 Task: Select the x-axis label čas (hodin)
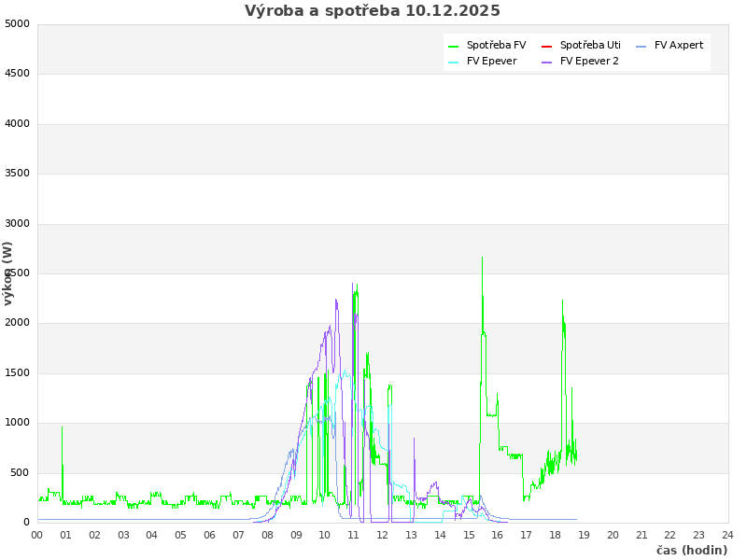pyautogui.click(x=691, y=550)
